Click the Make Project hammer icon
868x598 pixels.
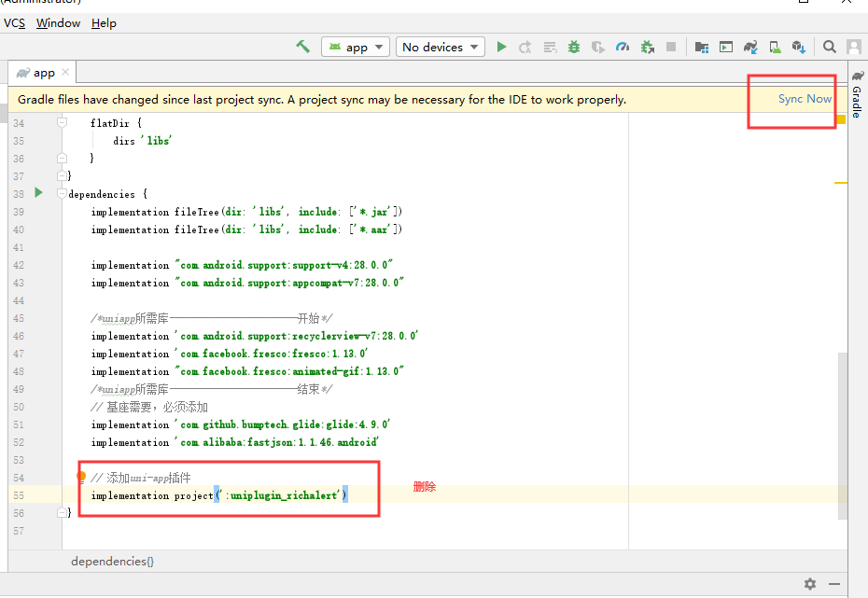(302, 47)
